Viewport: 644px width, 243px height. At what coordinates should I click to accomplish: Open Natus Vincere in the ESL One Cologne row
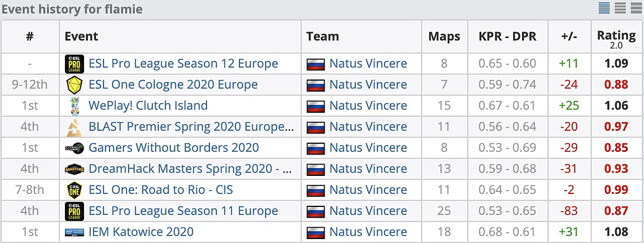click(368, 85)
